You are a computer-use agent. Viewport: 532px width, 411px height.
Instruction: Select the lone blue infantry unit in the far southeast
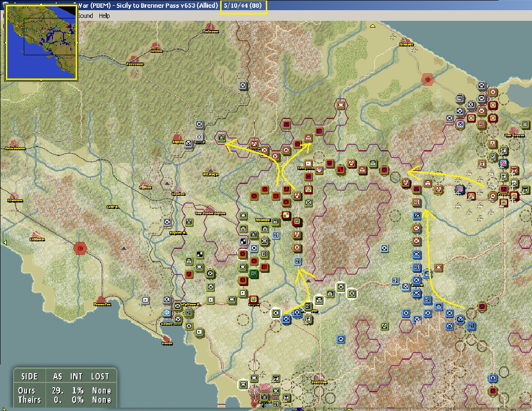point(493,378)
